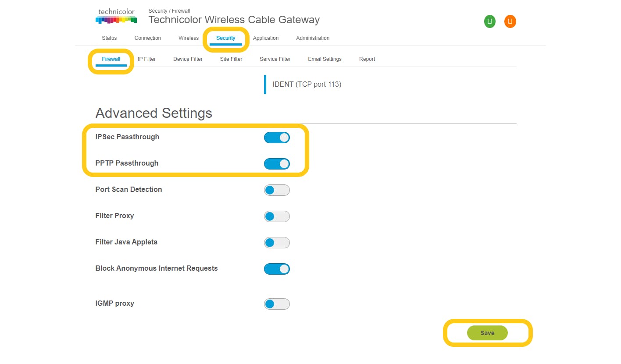Toggle Block Anonymous Internet Requests off
Image resolution: width=621 pixels, height=364 pixels.
(x=277, y=269)
